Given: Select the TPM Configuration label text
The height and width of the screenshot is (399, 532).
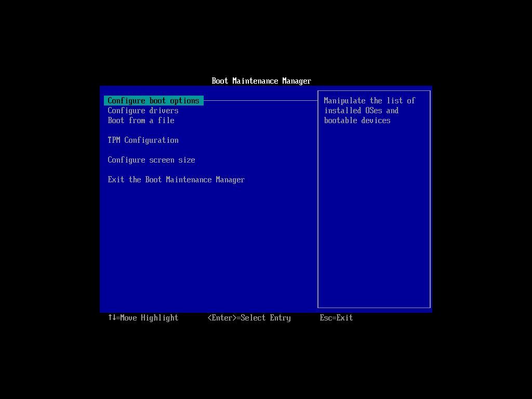Looking at the screenshot, I should tap(143, 140).
